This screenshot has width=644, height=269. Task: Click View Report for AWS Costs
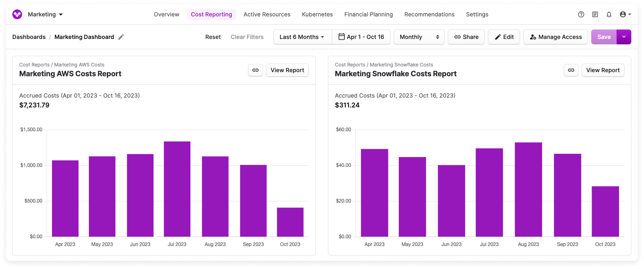click(x=287, y=70)
